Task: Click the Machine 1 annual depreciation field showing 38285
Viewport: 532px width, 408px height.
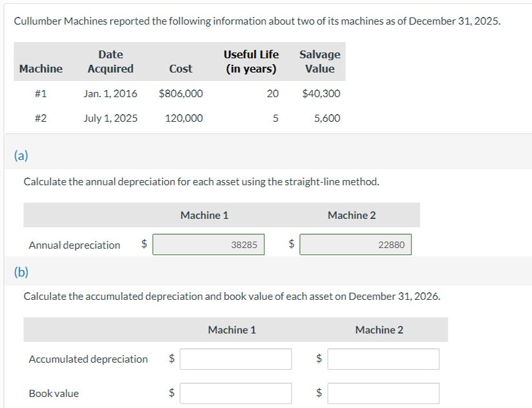Action: pyautogui.click(x=208, y=244)
